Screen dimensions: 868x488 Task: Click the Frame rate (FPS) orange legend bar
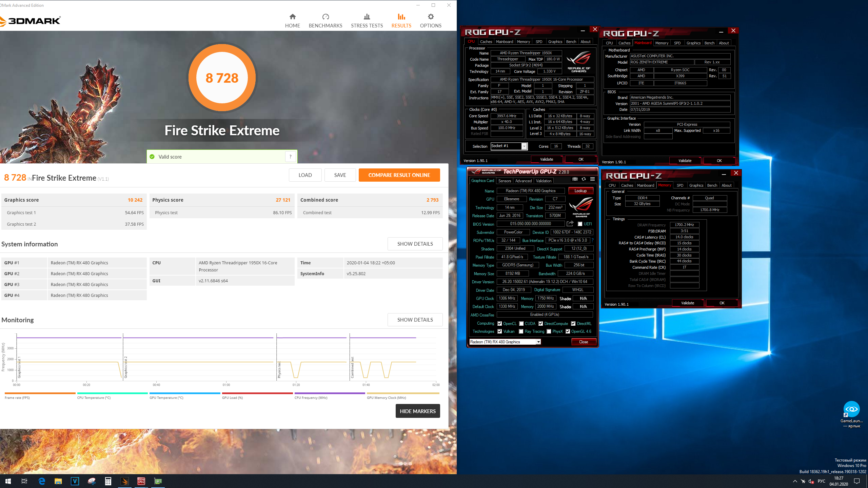click(40, 393)
